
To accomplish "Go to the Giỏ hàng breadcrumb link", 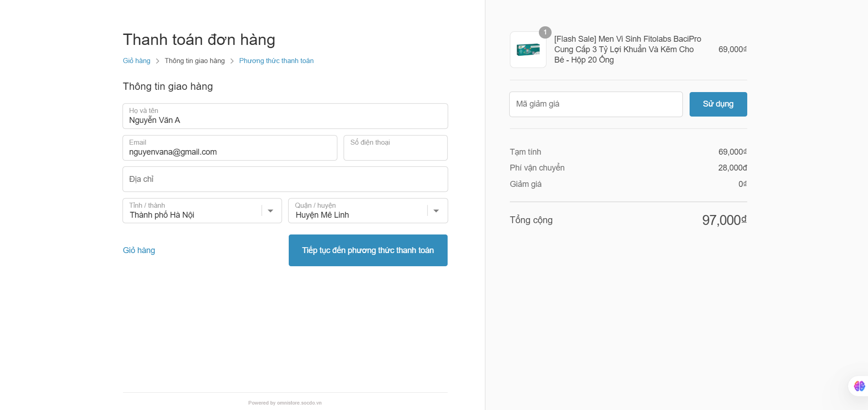I will tap(136, 61).
